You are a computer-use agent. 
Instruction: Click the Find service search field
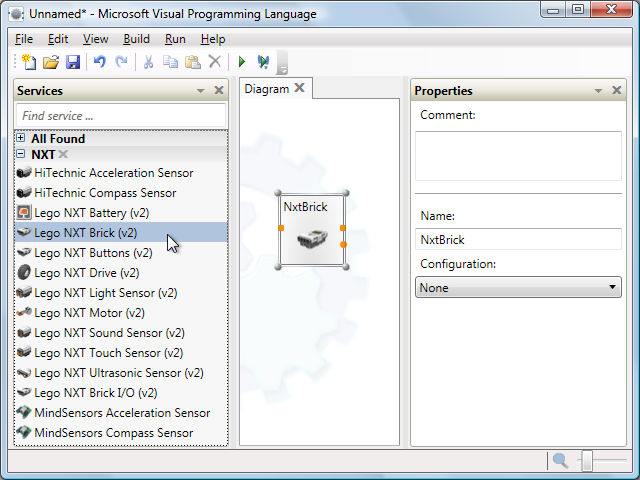coord(121,116)
